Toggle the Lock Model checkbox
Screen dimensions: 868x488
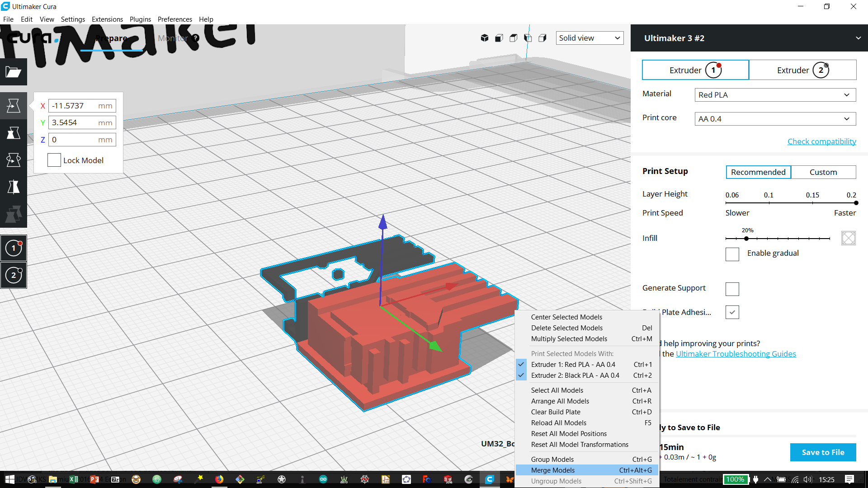pyautogui.click(x=54, y=160)
